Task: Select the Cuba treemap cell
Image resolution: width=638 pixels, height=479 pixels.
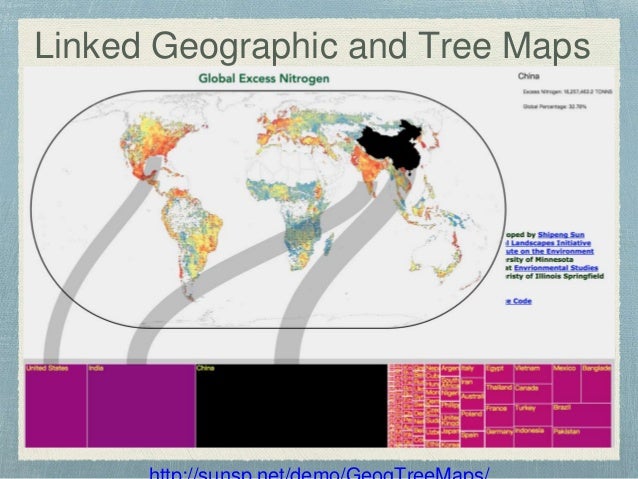Action: coord(432,376)
